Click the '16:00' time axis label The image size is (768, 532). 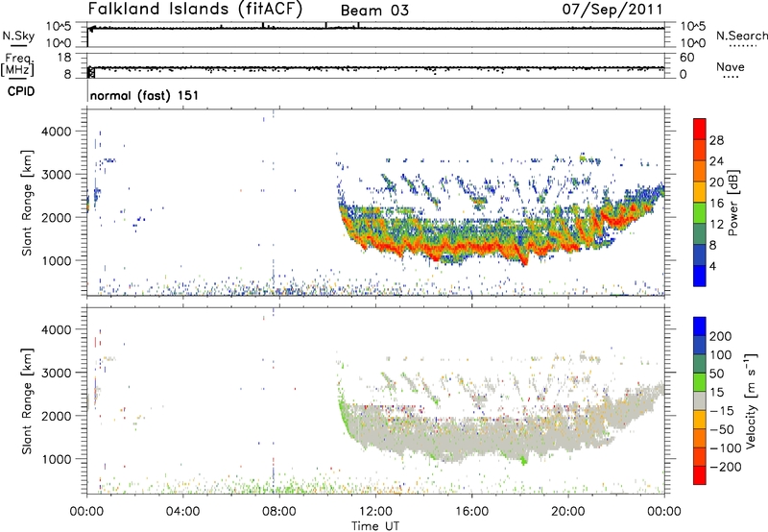[x=471, y=512]
